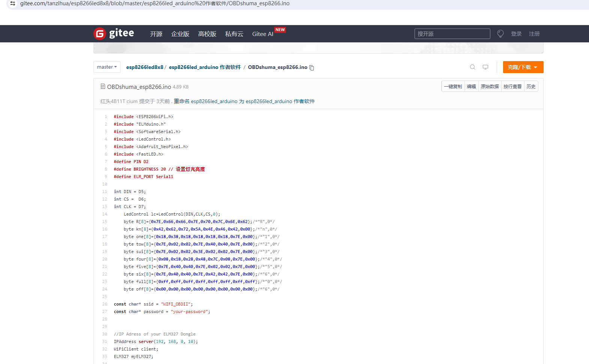
Task: Click the 按行查看 button
Action: pos(512,87)
